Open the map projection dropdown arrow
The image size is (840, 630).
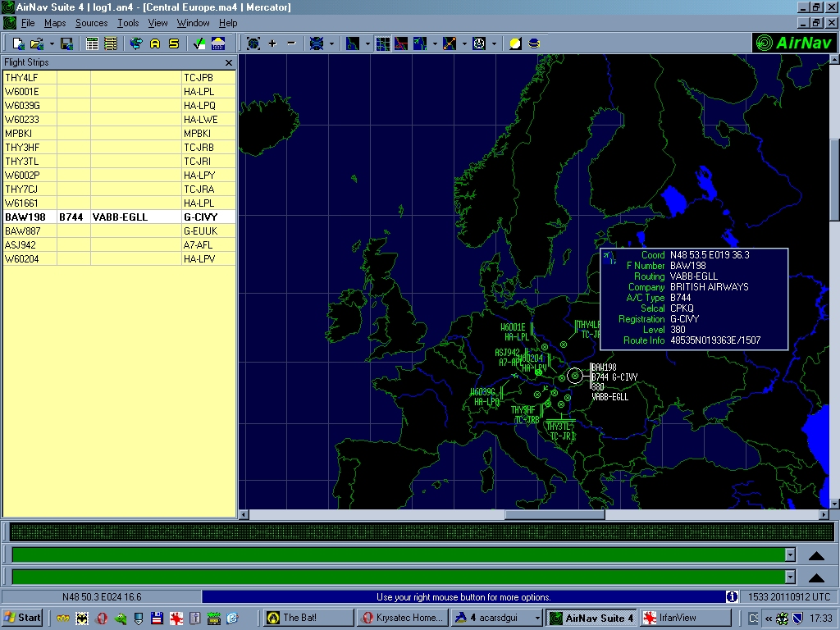(x=331, y=43)
